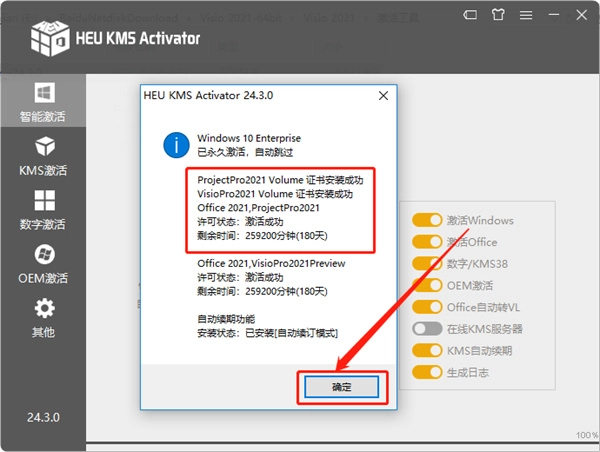This screenshot has width=600, height=452.
Task: Toggle the 生成日志 log switch
Action: [x=427, y=372]
